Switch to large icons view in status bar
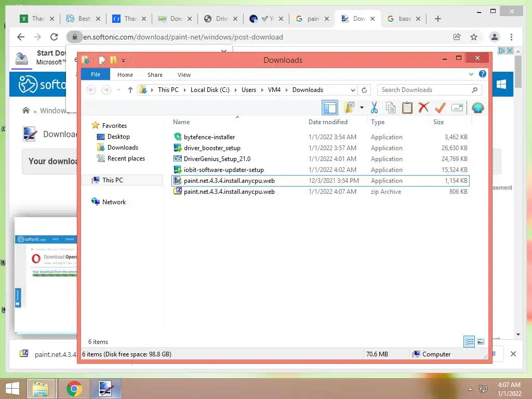Viewport: 532px width, 399px height. [481, 341]
